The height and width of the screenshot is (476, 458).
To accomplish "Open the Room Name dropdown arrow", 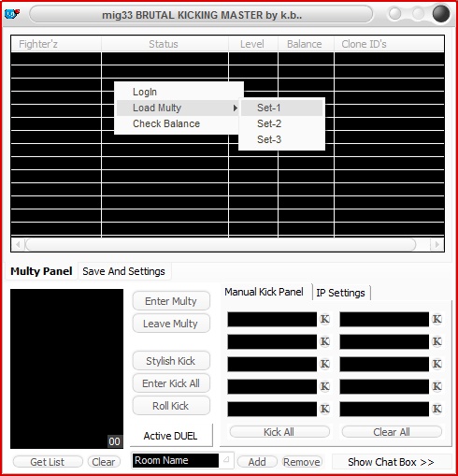I will tap(226, 459).
